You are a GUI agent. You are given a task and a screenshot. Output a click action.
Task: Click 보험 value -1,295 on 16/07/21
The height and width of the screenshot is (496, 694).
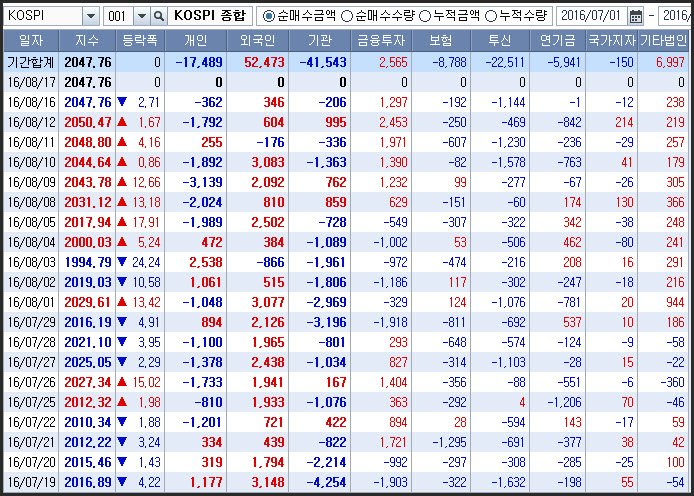tap(449, 442)
